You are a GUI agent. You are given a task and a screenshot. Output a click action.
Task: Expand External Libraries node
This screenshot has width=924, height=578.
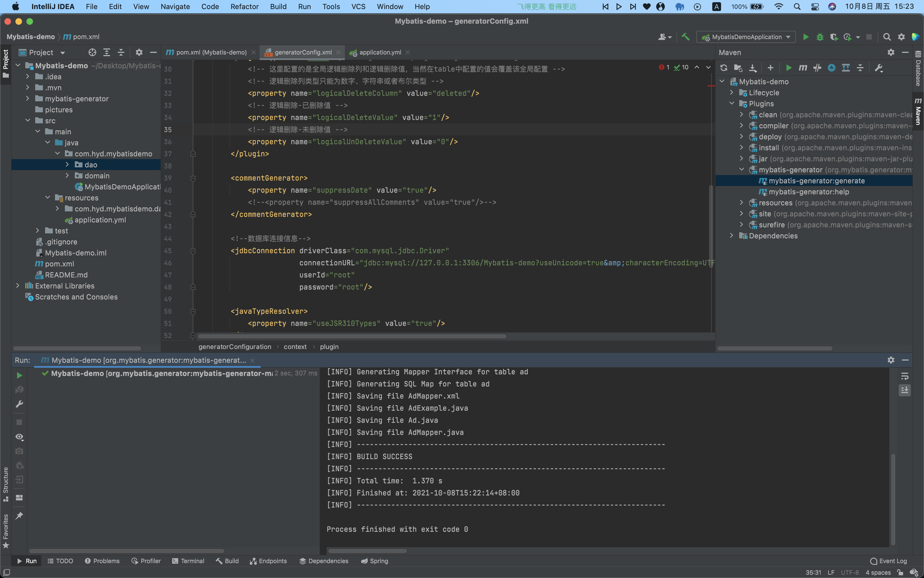pyautogui.click(x=18, y=286)
